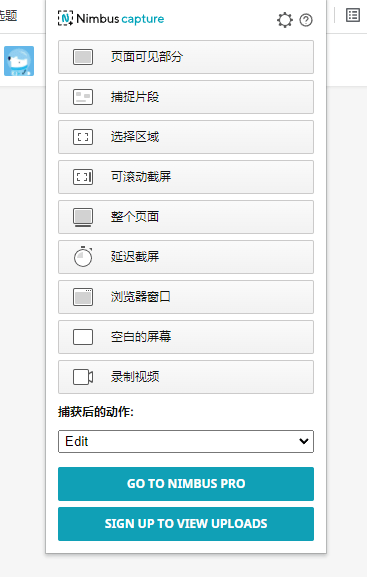The image size is (367, 577).
Task: Click the record video camera icon
Action: click(x=83, y=377)
